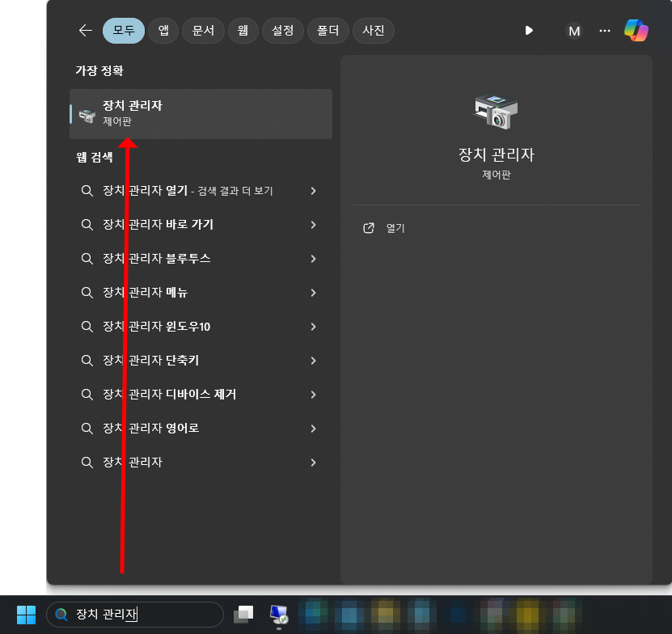The width and height of the screenshot is (672, 634).
Task: Switch to the 웹 filter tab
Action: click(x=243, y=30)
